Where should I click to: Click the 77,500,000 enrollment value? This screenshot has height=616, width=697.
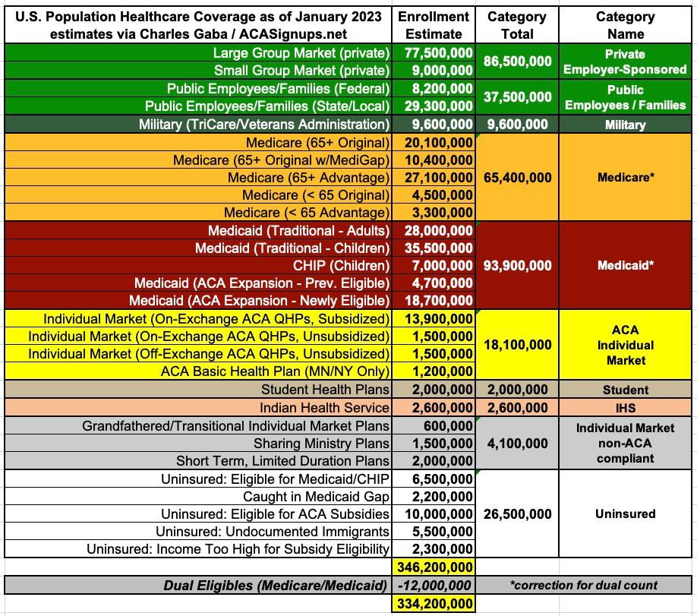434,53
